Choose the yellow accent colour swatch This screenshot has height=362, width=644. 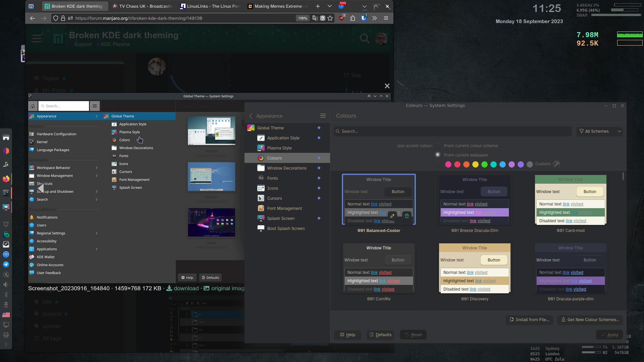[x=475, y=164]
